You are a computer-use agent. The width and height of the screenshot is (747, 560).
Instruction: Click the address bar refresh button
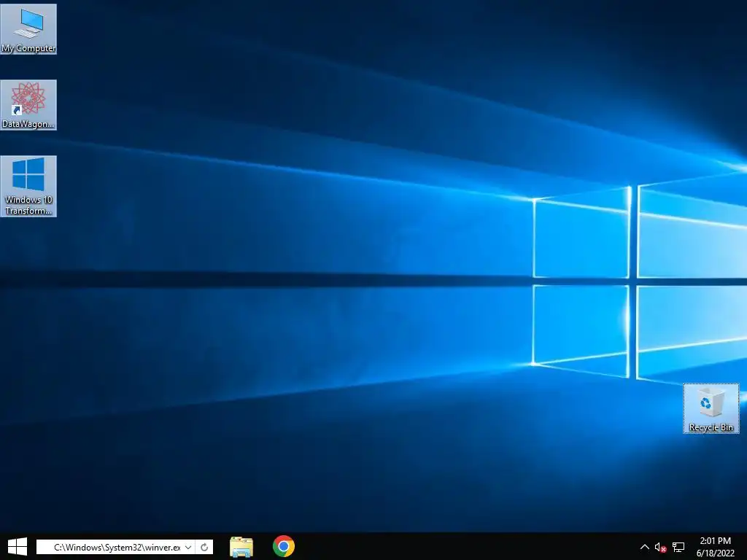[x=204, y=547]
